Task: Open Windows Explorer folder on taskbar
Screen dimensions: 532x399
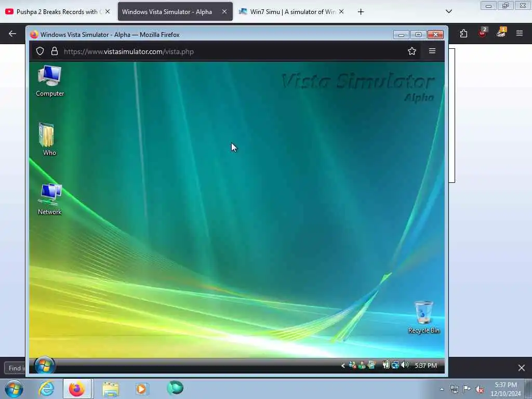Action: tap(111, 390)
